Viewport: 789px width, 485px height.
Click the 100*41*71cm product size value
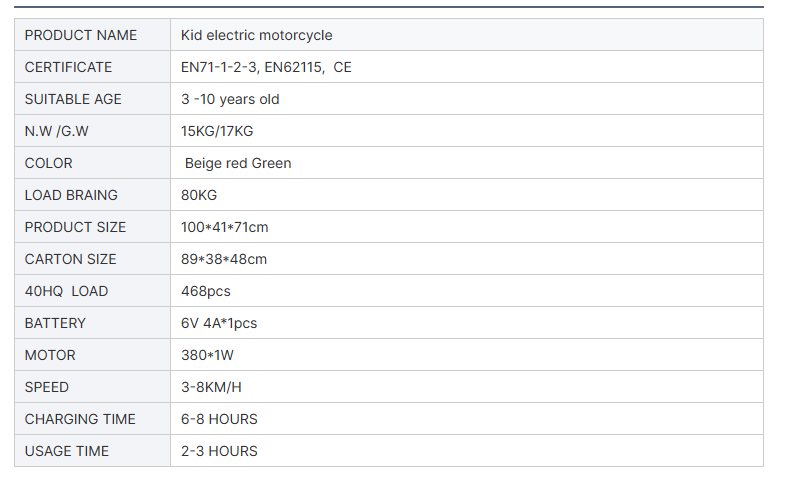(x=224, y=227)
